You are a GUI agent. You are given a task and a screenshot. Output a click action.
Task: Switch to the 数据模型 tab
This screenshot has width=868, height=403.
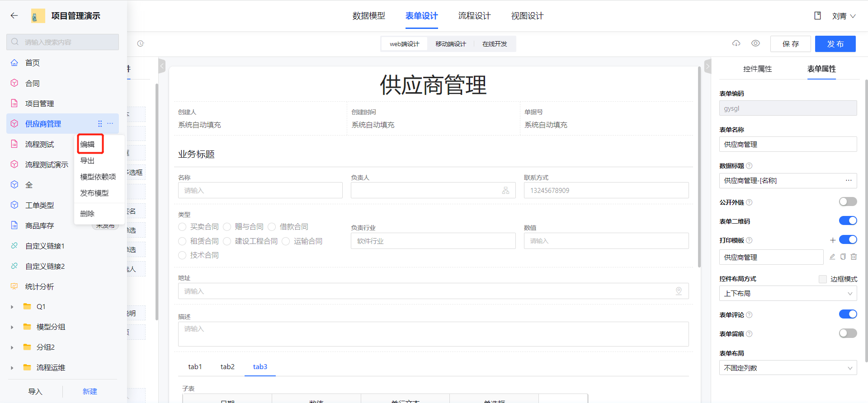pyautogui.click(x=369, y=16)
